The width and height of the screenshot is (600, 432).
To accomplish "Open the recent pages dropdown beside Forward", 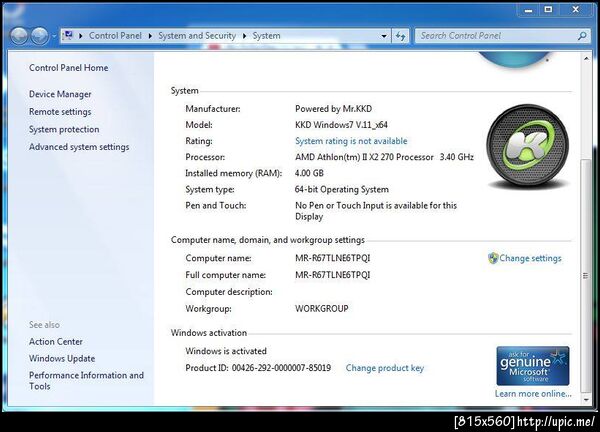I will pos(54,36).
